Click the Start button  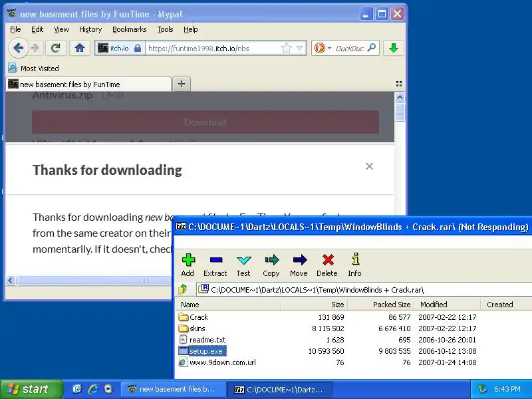click(x=31, y=389)
